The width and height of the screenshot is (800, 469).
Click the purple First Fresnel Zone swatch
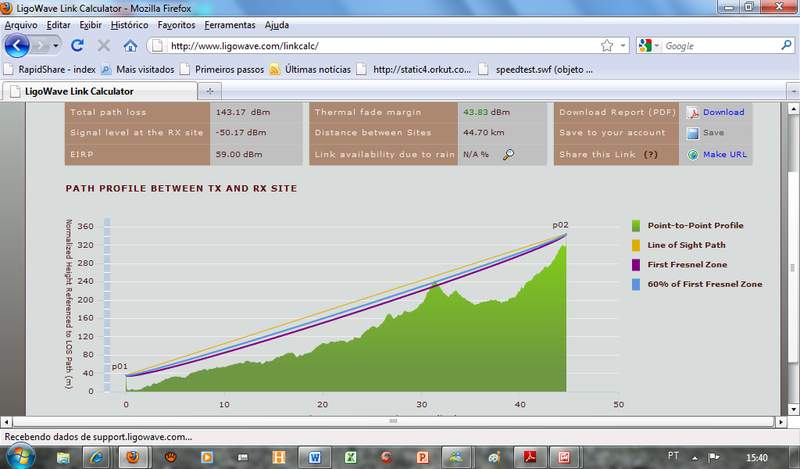pyautogui.click(x=636, y=264)
